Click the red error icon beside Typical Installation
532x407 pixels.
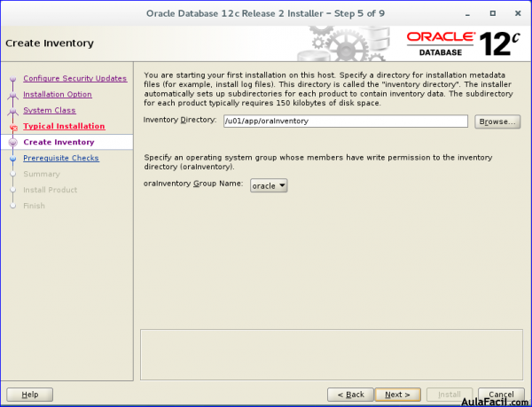pos(13,128)
